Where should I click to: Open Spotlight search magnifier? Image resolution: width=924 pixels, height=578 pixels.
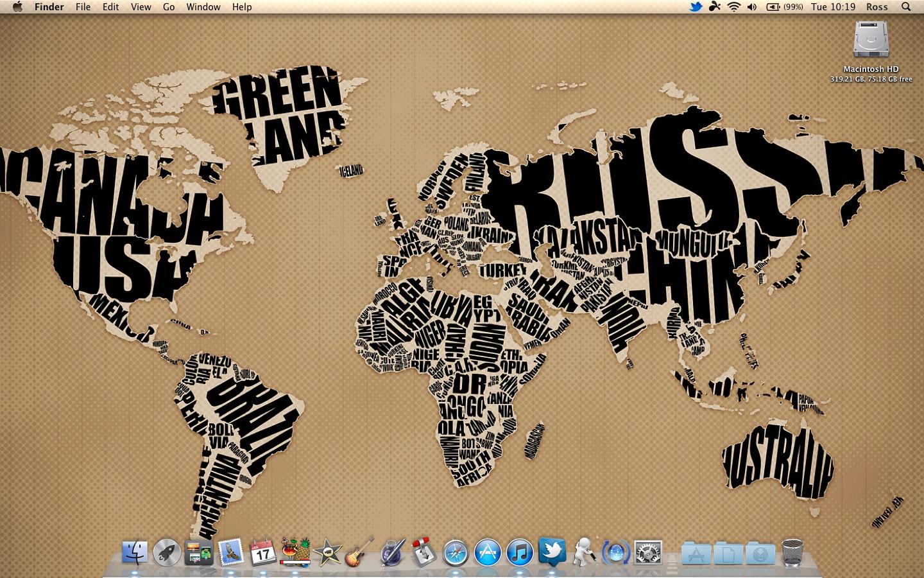pos(906,7)
